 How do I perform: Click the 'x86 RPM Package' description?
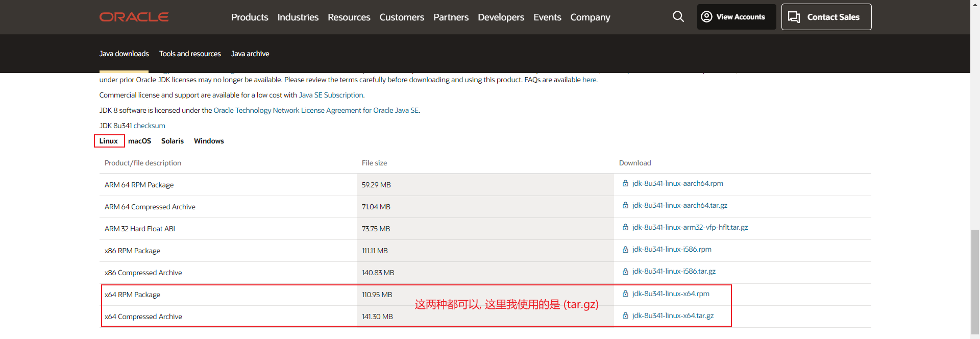132,251
